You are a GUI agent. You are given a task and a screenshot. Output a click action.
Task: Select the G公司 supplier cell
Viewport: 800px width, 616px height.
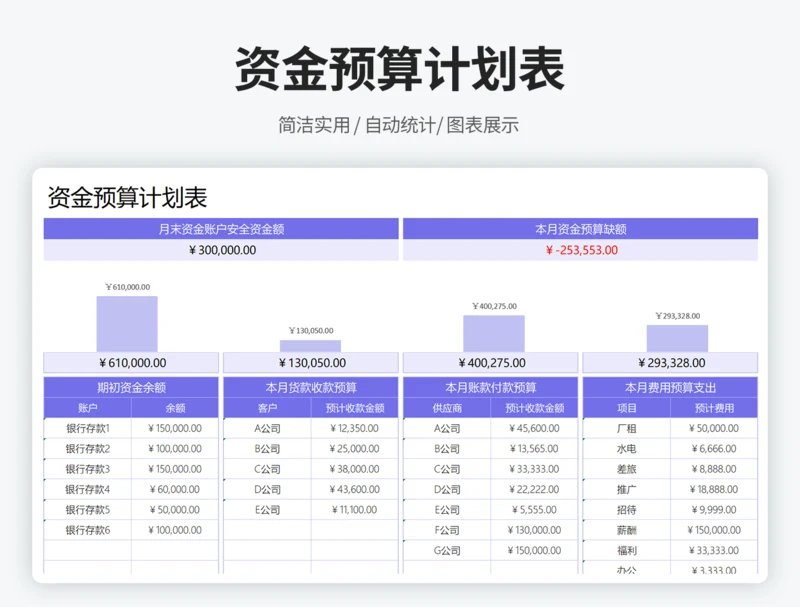447,551
